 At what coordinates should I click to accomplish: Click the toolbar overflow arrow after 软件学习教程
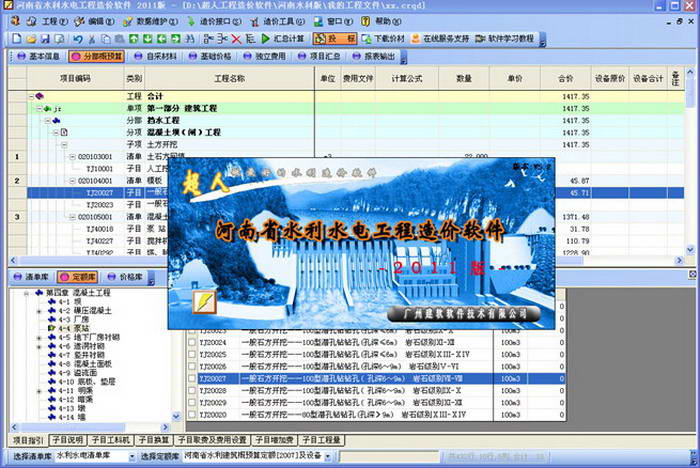pyautogui.click(x=543, y=41)
